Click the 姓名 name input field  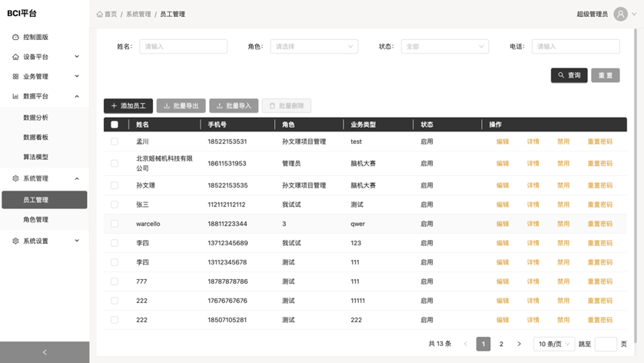pyautogui.click(x=183, y=47)
